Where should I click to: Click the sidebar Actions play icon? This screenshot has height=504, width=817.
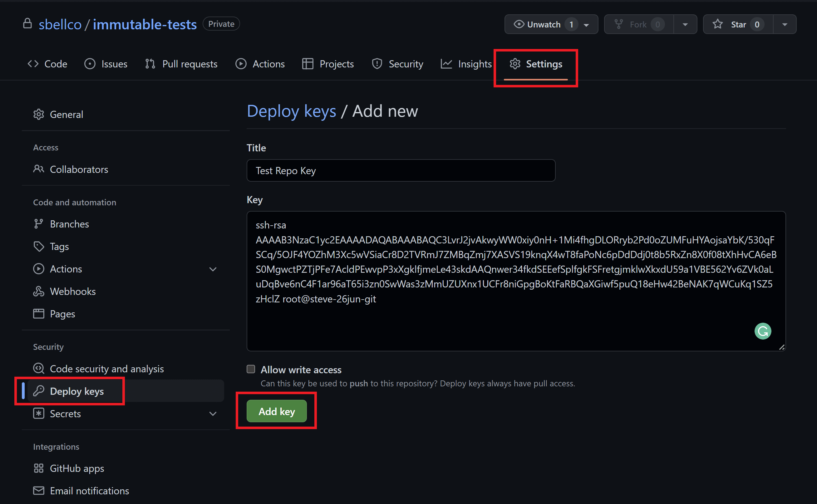[x=39, y=269]
